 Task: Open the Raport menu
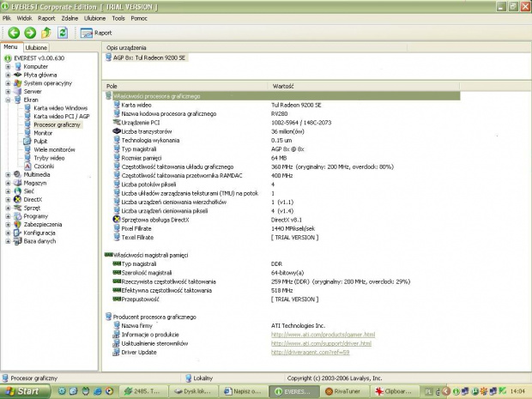46,18
